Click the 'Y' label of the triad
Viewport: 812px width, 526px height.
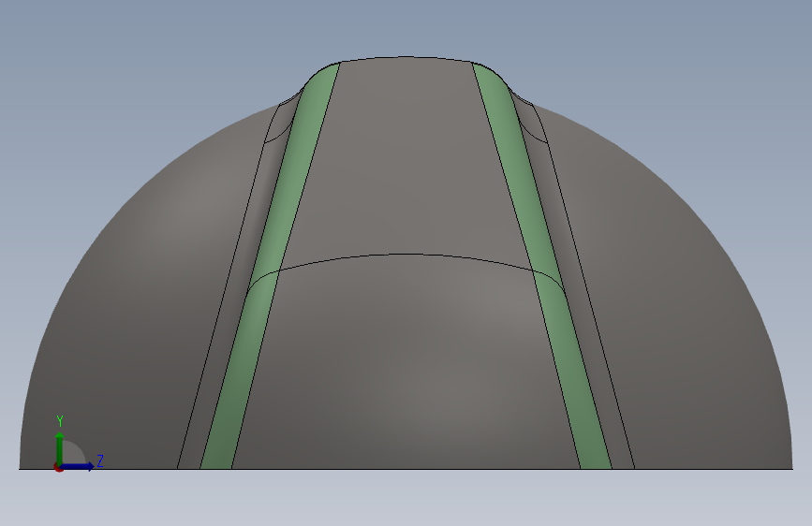pyautogui.click(x=60, y=421)
